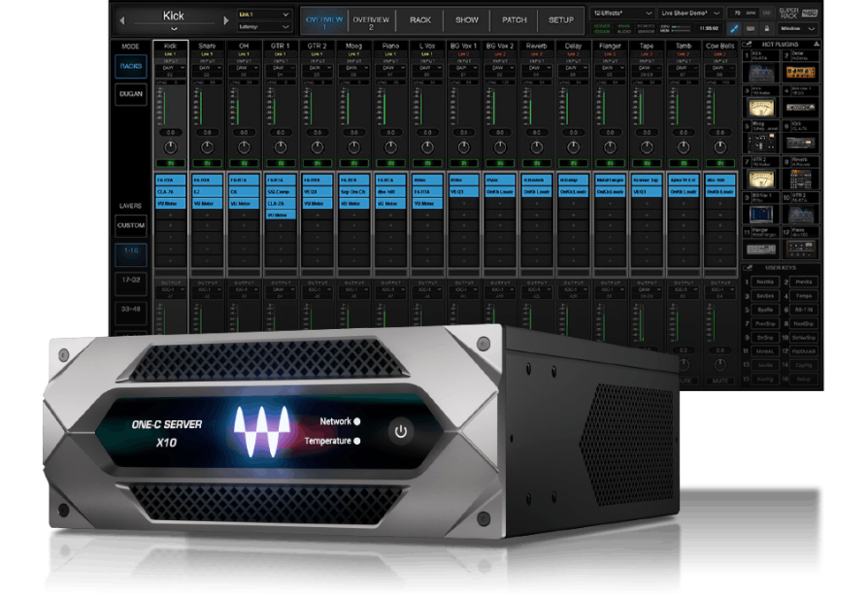The width and height of the screenshot is (868, 596).
Task: Open hot plugin 11 Flanger thumbnail
Action: (x=762, y=249)
